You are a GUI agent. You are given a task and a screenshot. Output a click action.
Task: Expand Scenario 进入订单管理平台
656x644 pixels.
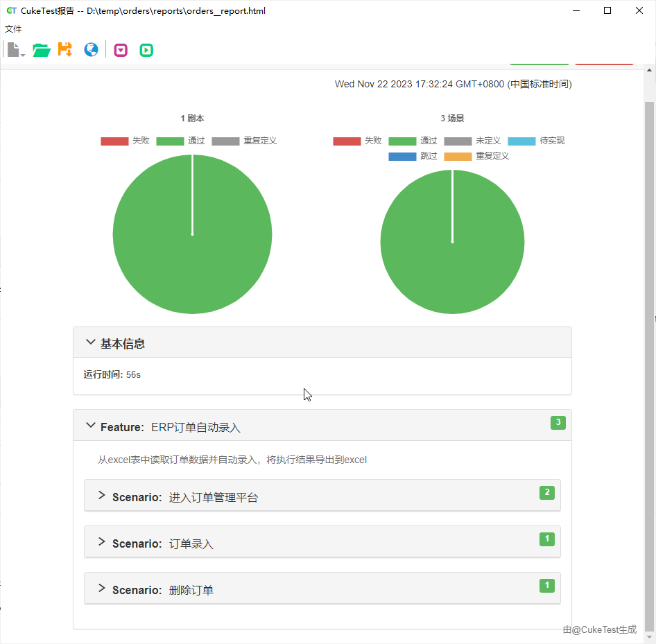coord(101,496)
